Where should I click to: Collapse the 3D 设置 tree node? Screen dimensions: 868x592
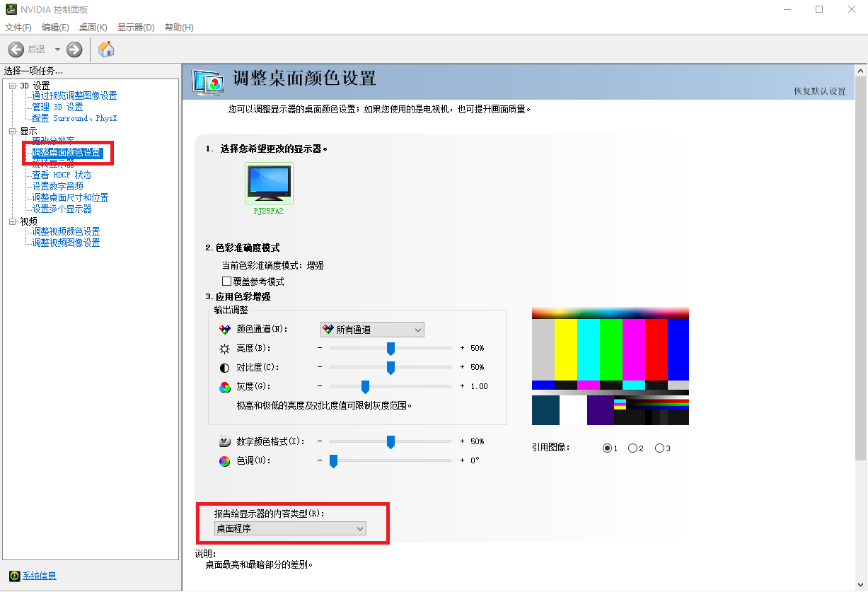click(x=12, y=86)
